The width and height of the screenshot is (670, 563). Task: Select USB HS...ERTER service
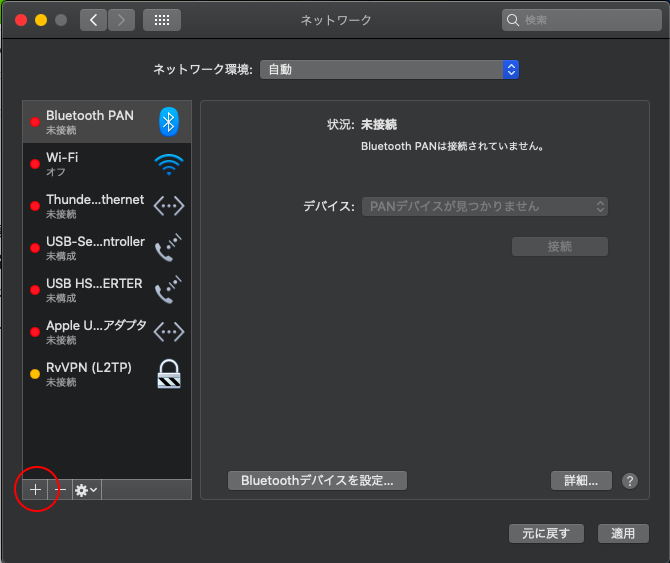[107, 290]
